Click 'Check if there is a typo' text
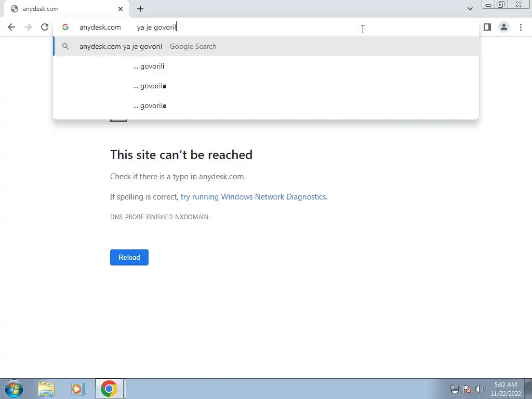Screen dimensions: 532x399 click(178, 177)
